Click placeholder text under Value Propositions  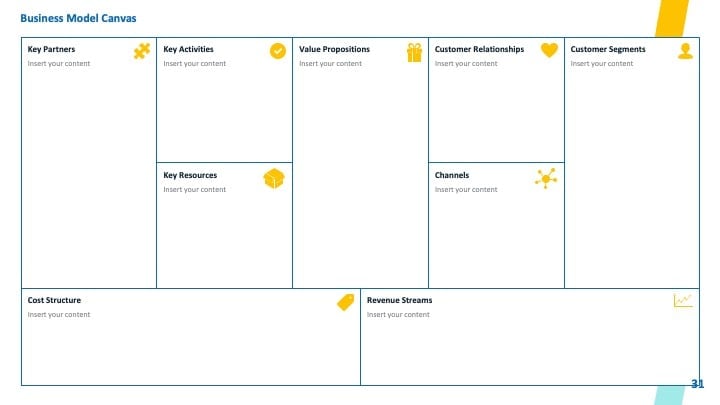(330, 63)
